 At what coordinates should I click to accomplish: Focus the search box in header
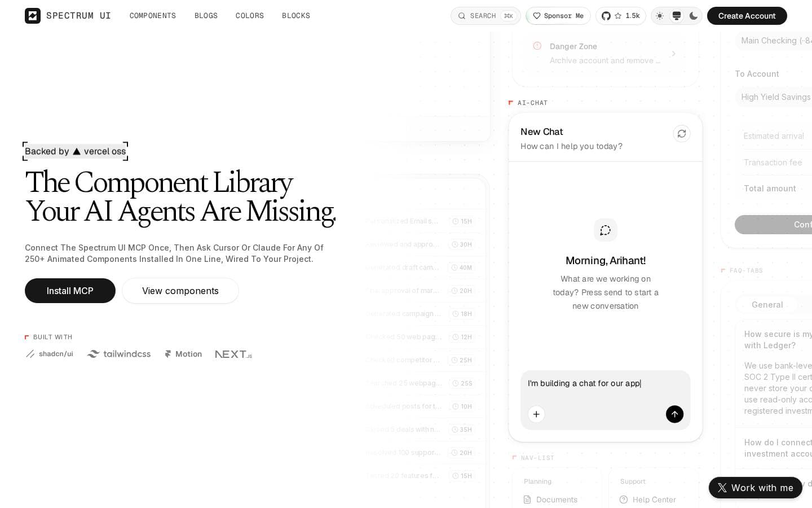click(x=486, y=16)
